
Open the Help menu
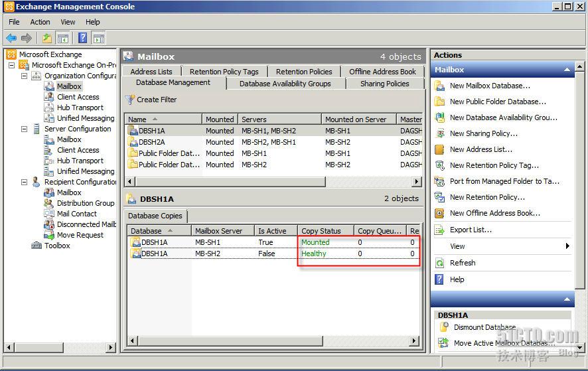click(x=93, y=22)
